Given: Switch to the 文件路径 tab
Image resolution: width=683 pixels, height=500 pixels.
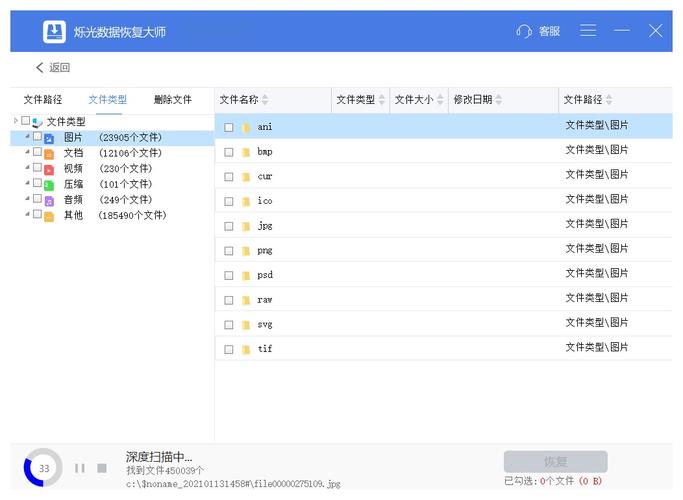Looking at the screenshot, I should pos(43,100).
